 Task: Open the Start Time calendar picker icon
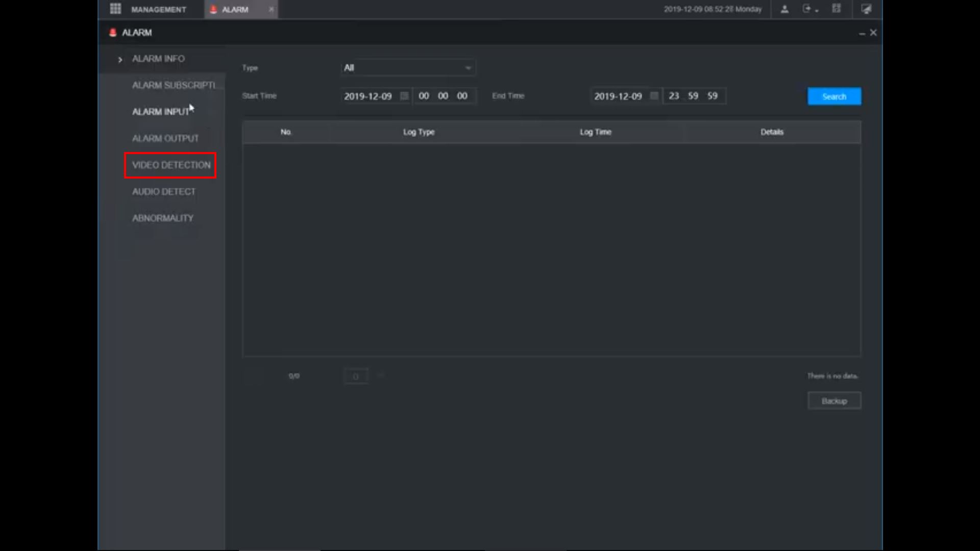[404, 96]
